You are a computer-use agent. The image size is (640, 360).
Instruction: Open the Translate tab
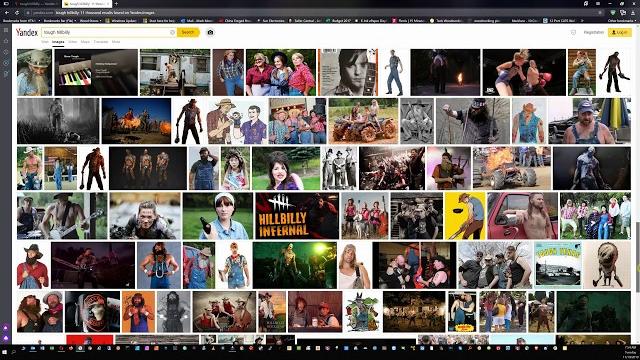point(101,42)
